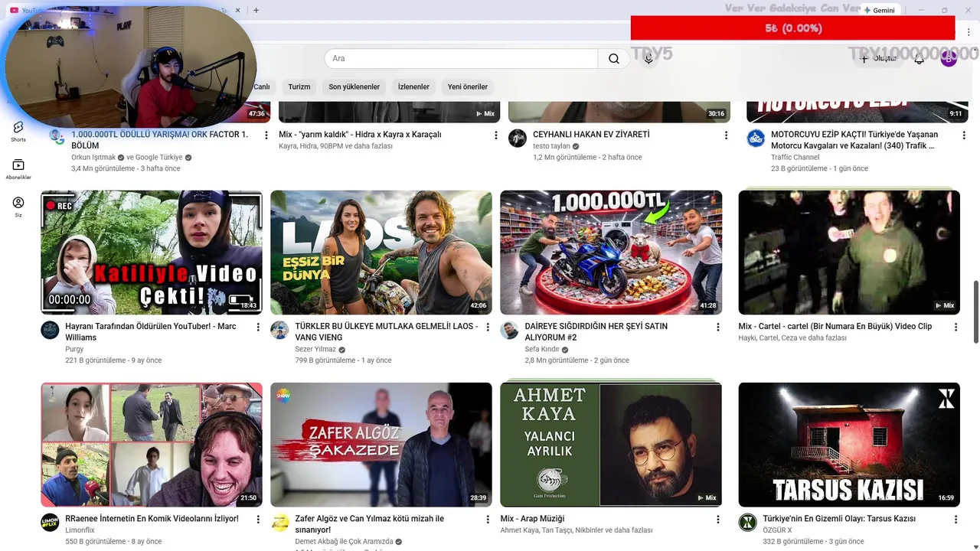Open options for Arap Müziği mix
Screen dimensions: 980x551
(x=717, y=519)
